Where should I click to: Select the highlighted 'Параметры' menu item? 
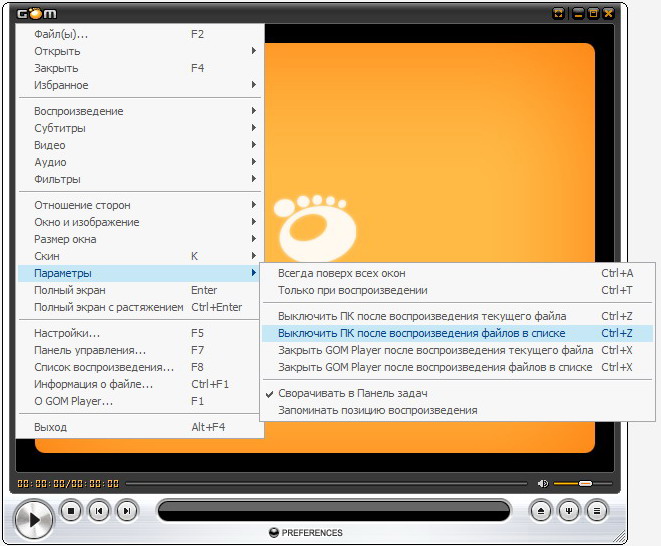pos(139,273)
